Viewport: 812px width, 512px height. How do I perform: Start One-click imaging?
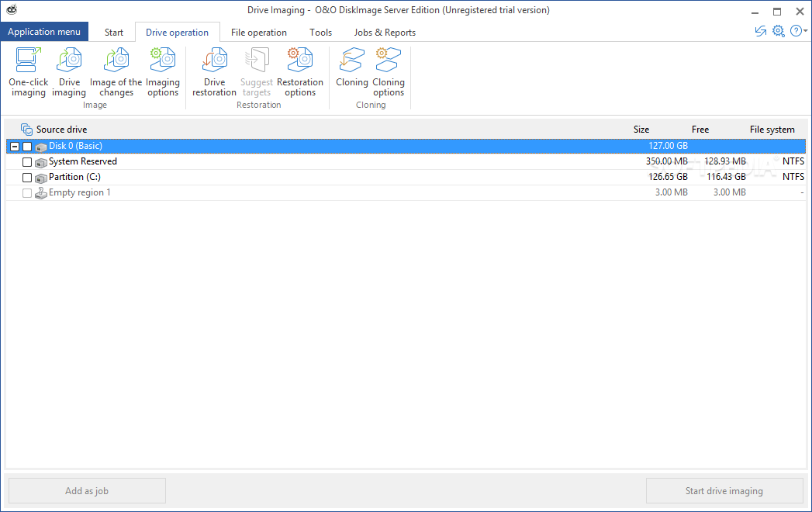pos(29,72)
